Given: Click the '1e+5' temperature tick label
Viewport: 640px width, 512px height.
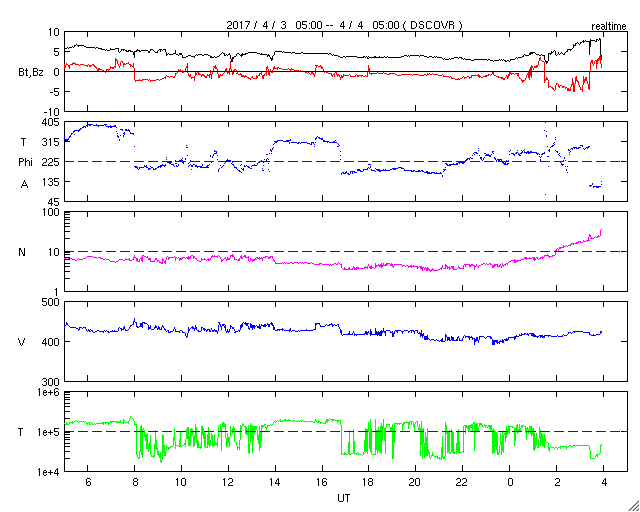Looking at the screenshot, I should pos(49,432).
